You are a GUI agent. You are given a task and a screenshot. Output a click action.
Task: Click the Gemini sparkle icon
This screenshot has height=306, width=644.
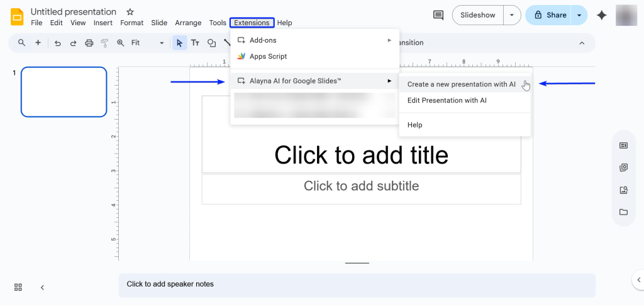[x=602, y=15]
